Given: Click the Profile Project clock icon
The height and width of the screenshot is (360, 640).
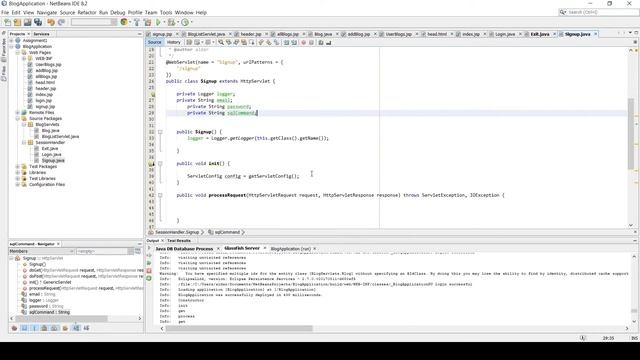Looking at the screenshot, I should tap(185, 22).
